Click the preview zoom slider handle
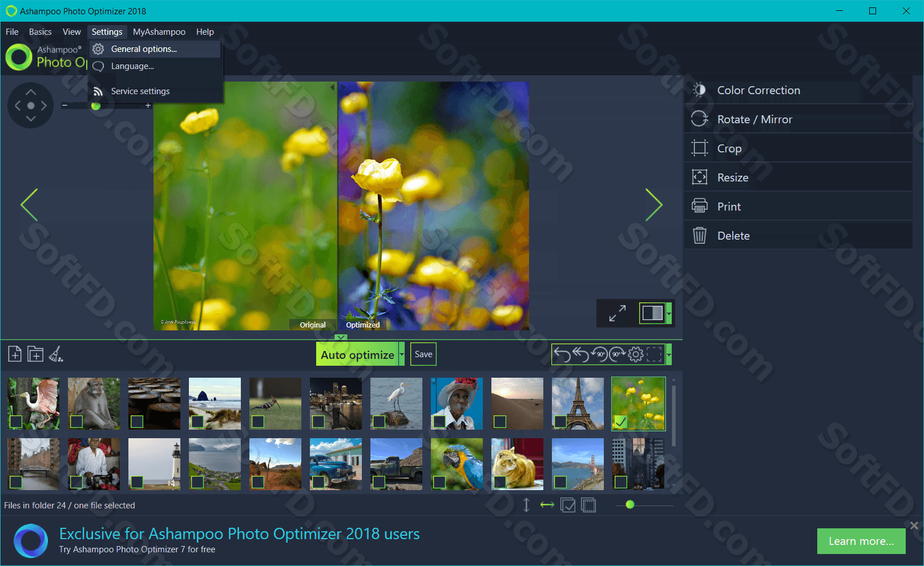 coord(96,106)
